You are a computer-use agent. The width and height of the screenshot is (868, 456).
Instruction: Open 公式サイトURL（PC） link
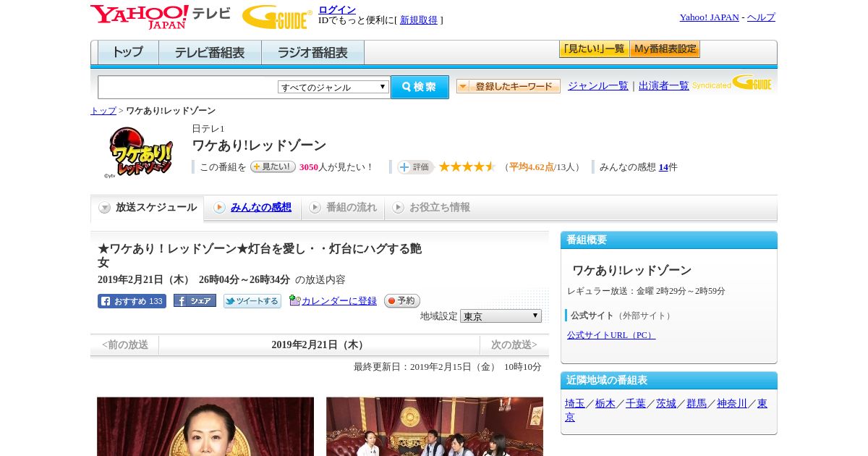[611, 335]
